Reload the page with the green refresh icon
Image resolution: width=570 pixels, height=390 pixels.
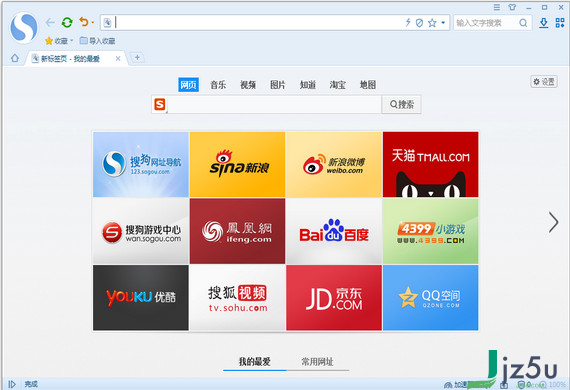click(67, 23)
